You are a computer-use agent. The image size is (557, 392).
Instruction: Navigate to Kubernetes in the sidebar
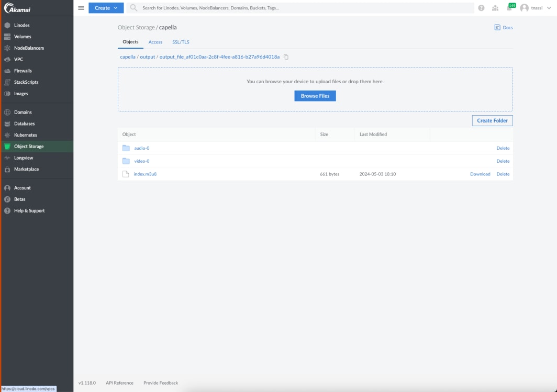[25, 135]
